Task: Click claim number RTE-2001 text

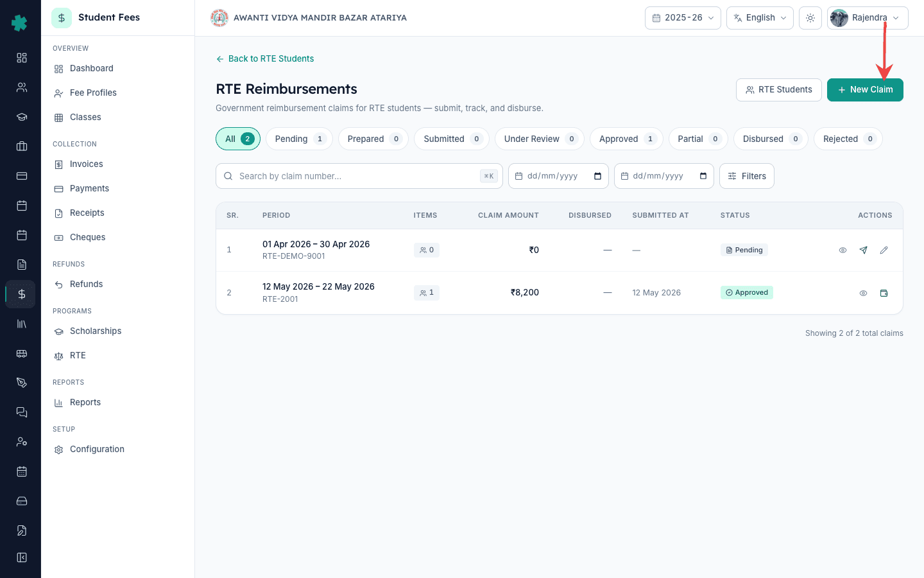Action: (280, 299)
